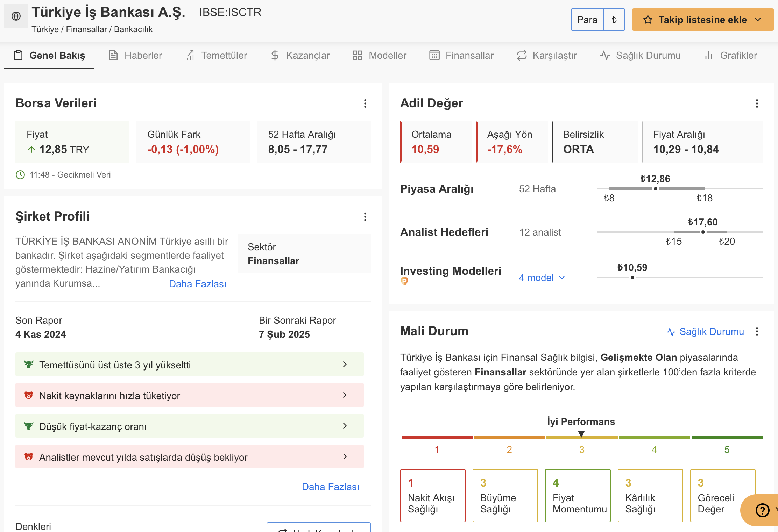
Task: Click the pulse icon of Sağlık Durumu tab
Action: (x=605, y=55)
